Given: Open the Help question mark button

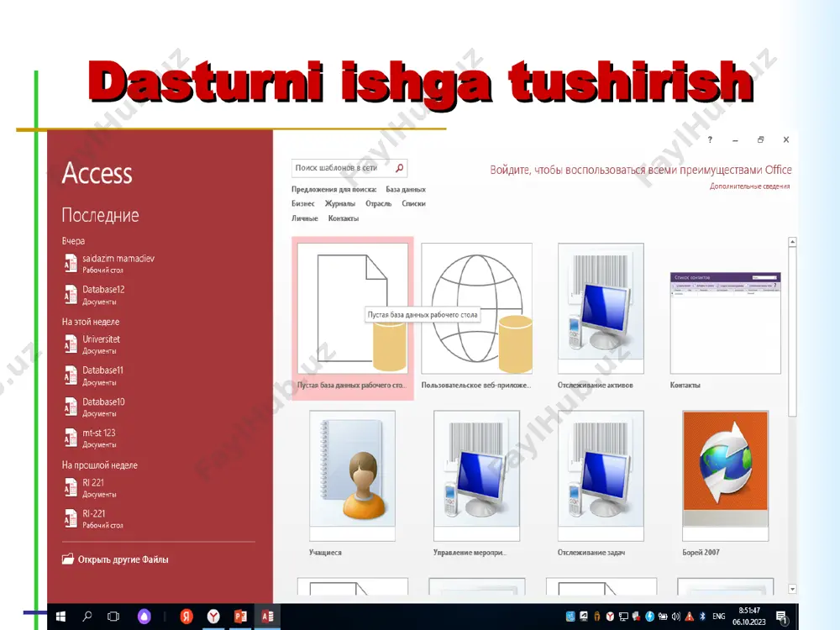Looking at the screenshot, I should (x=710, y=139).
